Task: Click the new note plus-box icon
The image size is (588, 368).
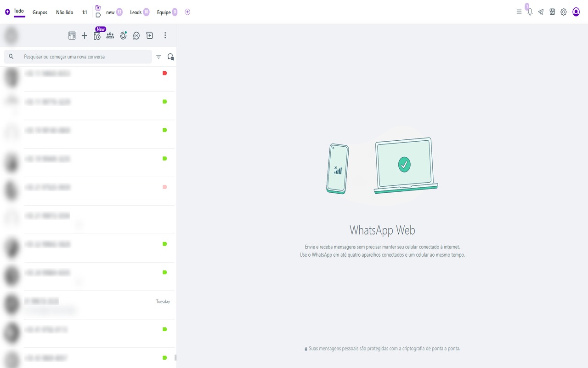Action: pos(149,35)
